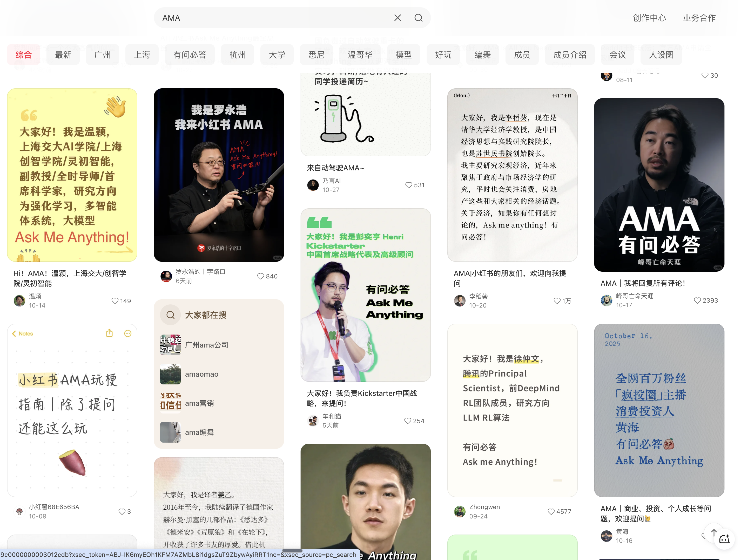Like 峰哥亡命天涯 post heart icon
The image size is (741, 560).
click(x=697, y=300)
